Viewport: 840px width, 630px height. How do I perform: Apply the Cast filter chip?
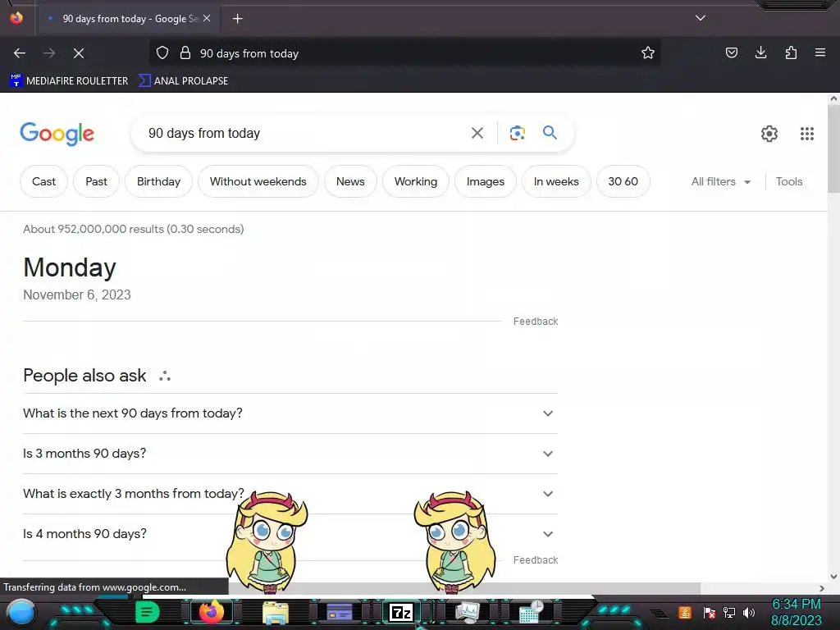[44, 181]
